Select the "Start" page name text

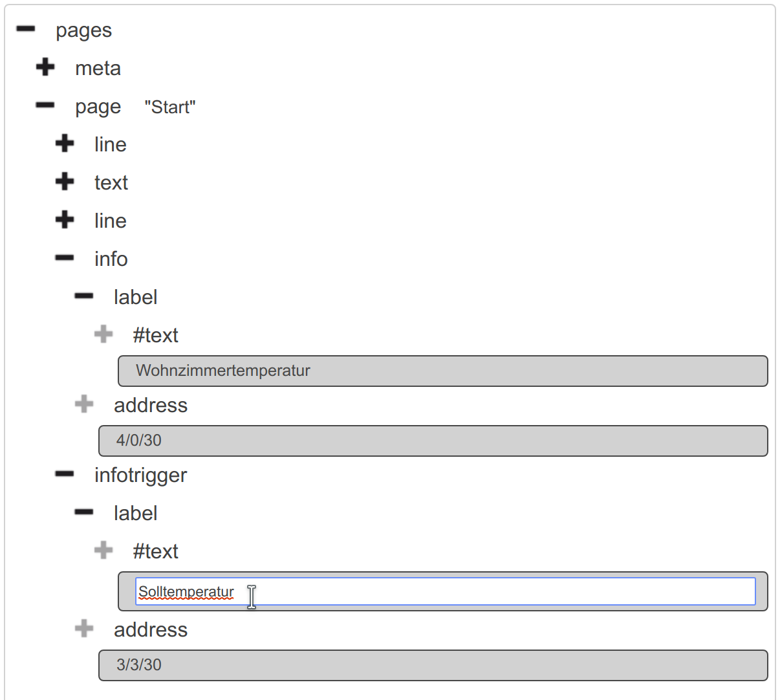pos(170,107)
